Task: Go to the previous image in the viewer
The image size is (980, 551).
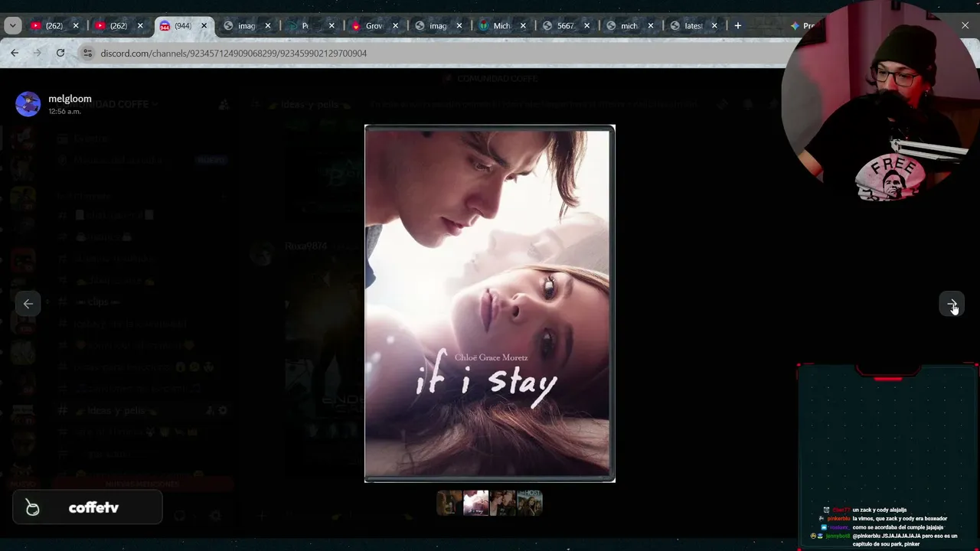Action: 28,304
